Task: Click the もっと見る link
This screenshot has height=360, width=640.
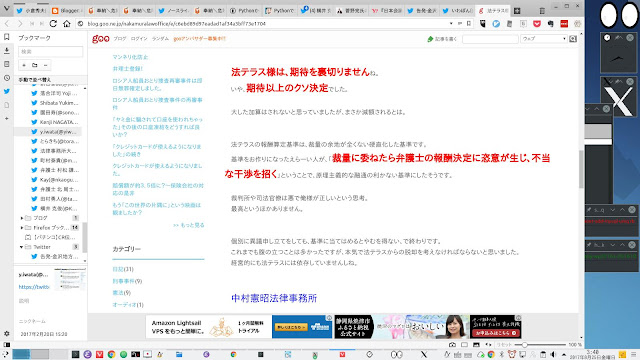Action: pyautogui.click(x=189, y=225)
